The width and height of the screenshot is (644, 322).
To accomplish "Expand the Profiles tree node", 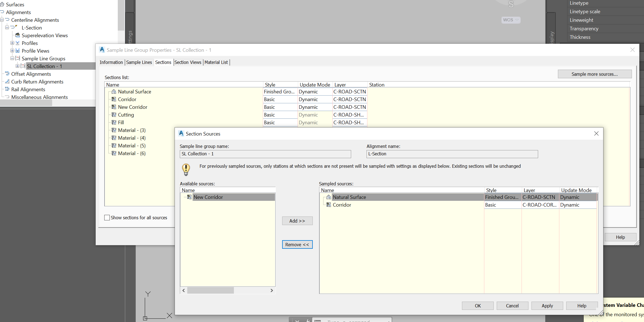I will (x=12, y=43).
